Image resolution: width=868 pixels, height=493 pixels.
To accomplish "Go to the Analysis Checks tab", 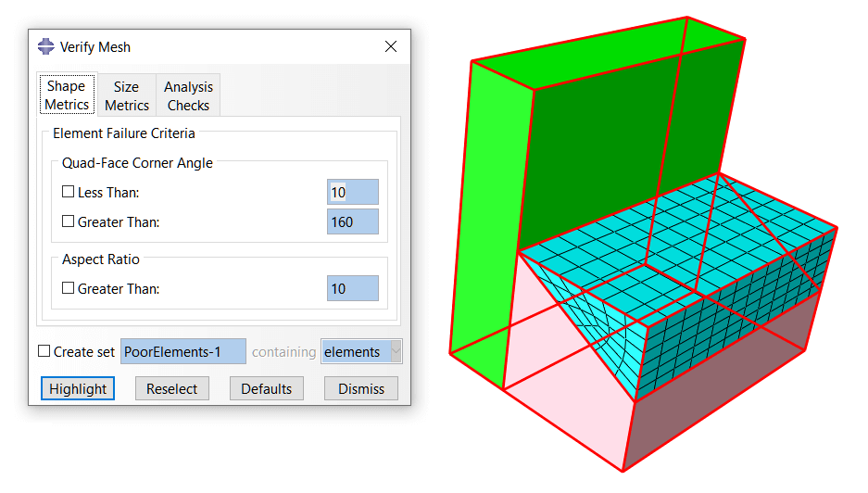I will point(188,95).
